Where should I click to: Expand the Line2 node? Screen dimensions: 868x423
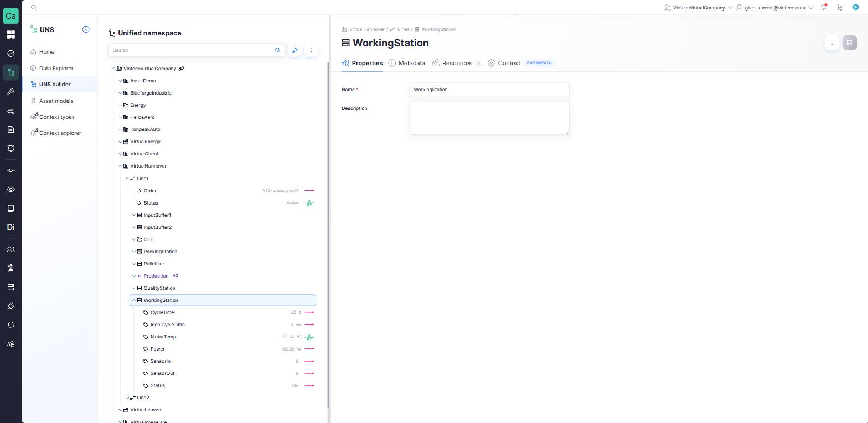pos(127,398)
